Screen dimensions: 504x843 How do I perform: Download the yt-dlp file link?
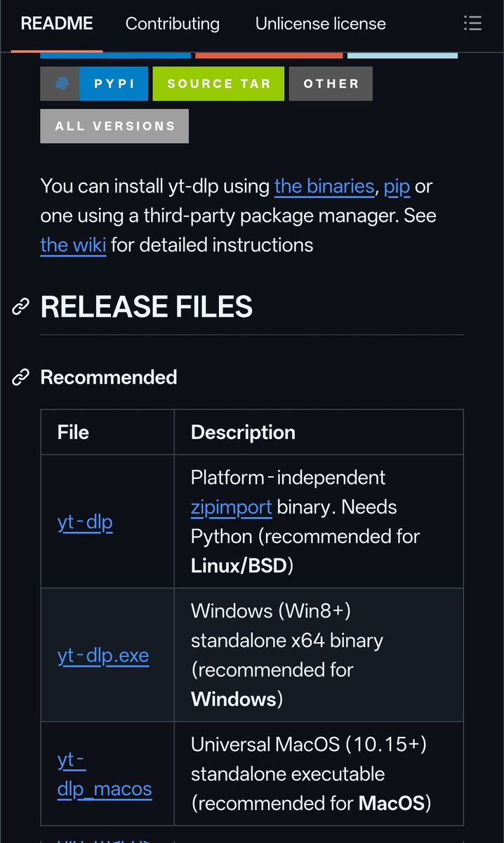[x=85, y=522]
